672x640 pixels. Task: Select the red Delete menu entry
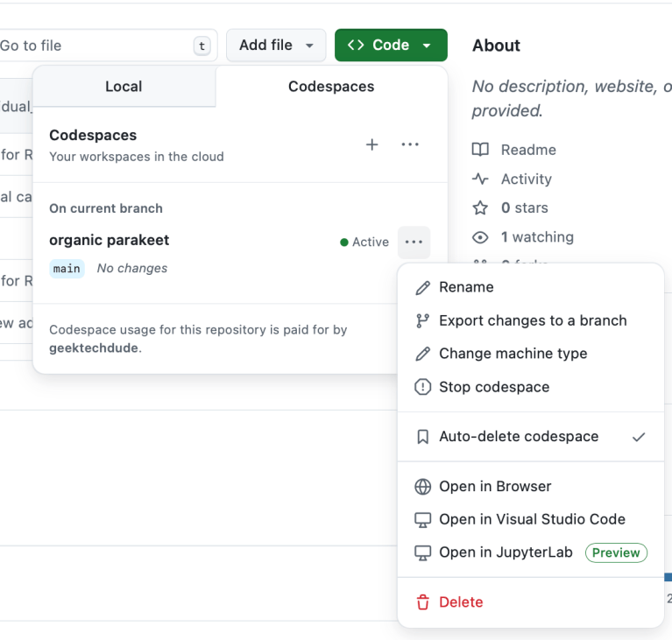[531, 601]
